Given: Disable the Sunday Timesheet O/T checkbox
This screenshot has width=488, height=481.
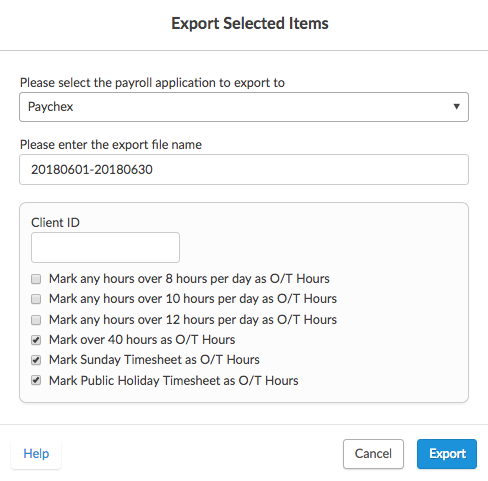Looking at the screenshot, I should click(36, 360).
